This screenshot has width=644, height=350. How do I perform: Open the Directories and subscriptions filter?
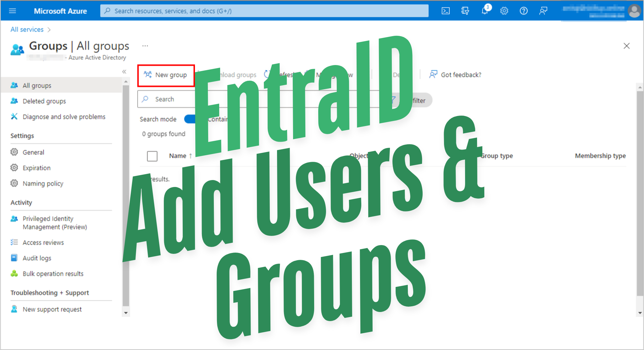(465, 11)
